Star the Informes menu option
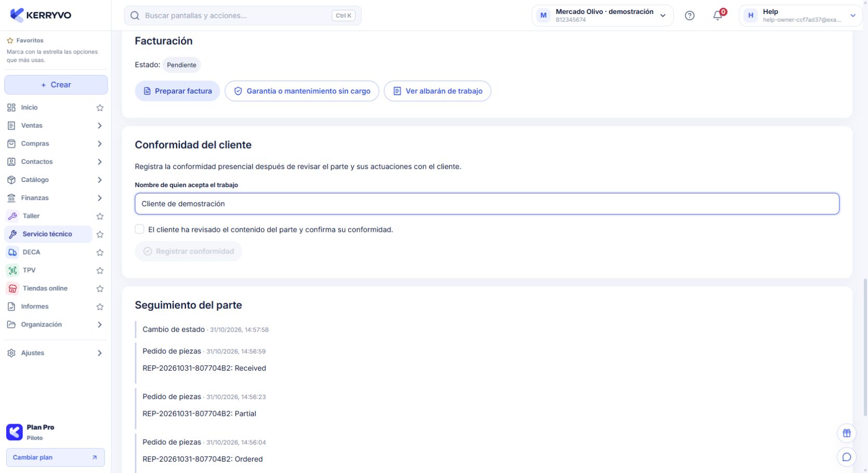The width and height of the screenshot is (868, 473). tap(100, 307)
